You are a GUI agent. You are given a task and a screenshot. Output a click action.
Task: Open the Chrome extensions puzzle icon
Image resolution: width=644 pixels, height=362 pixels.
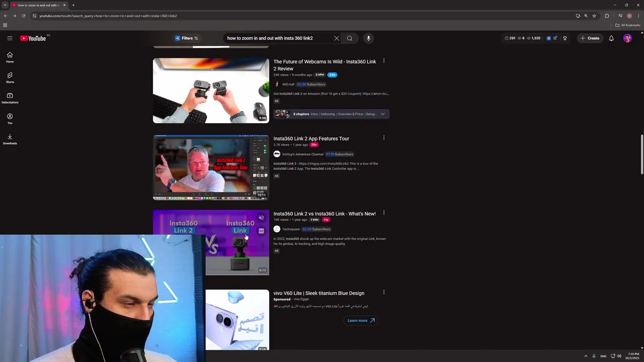[607, 16]
